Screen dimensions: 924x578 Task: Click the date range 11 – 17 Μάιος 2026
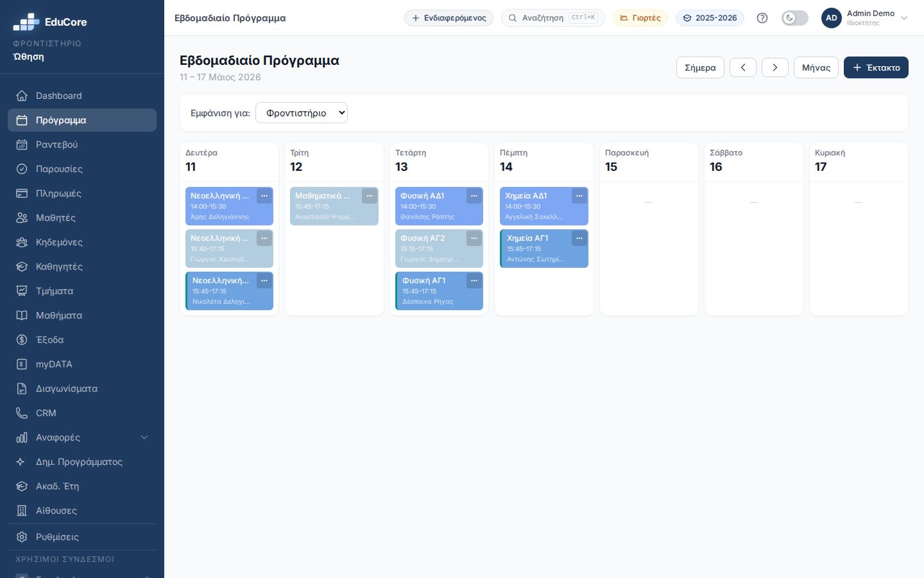[220, 77]
